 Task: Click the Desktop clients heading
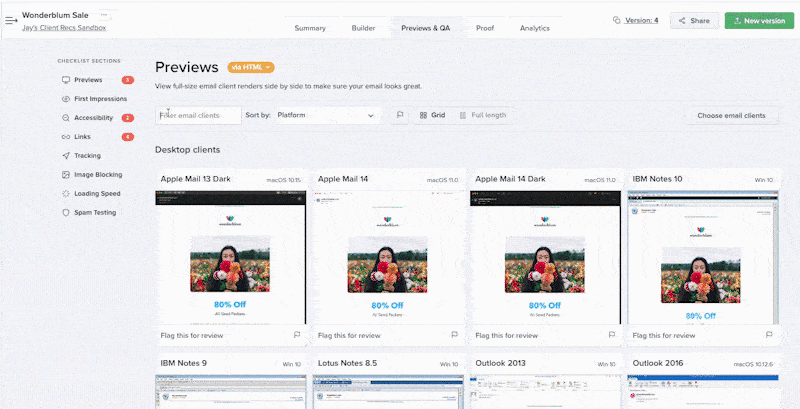click(x=188, y=149)
